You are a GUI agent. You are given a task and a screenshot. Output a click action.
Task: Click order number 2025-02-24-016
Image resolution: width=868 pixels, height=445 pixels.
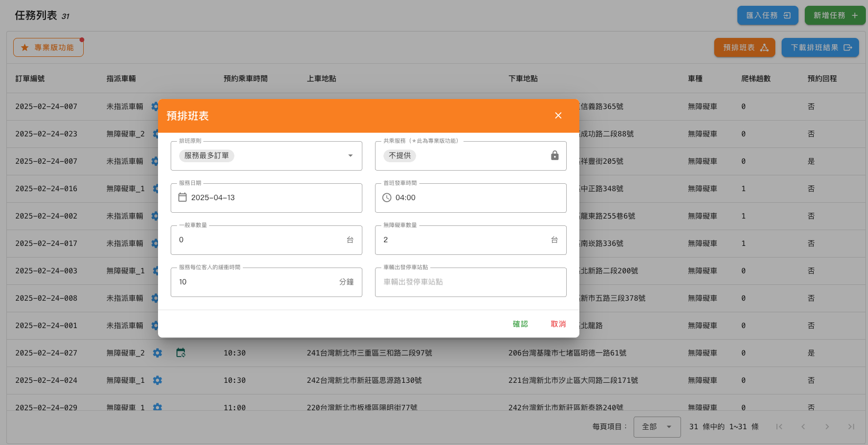[46, 189]
